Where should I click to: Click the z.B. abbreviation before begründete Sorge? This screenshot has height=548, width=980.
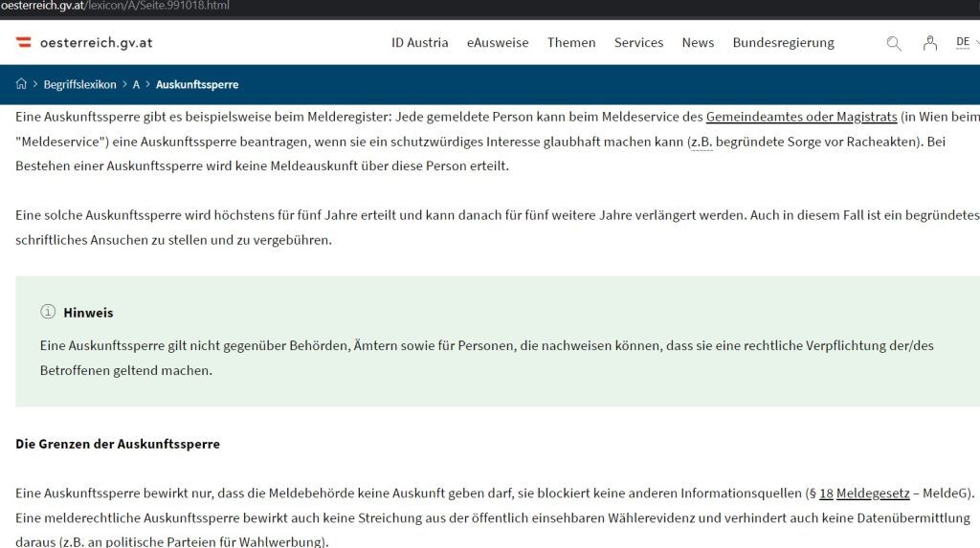[700, 142]
